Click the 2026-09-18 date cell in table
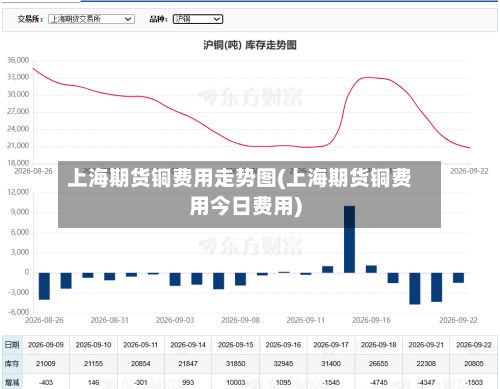500x389 pixels. [x=378, y=345]
